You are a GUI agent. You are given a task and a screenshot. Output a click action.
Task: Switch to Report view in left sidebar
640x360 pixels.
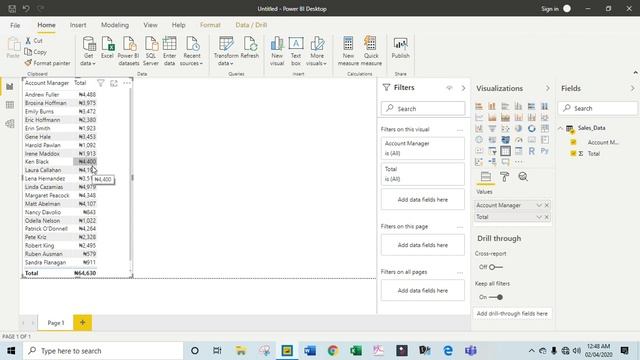tap(10, 87)
